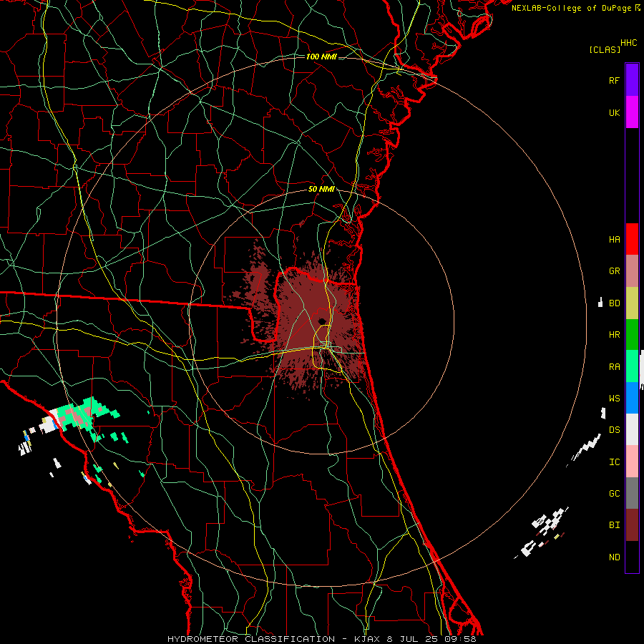
Task: Click the BI dark red legend swatch
Action: coord(632,525)
